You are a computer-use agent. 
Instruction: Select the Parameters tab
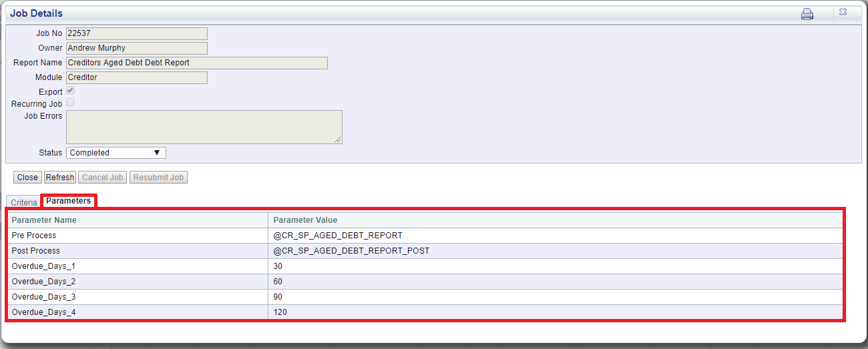[x=69, y=201]
